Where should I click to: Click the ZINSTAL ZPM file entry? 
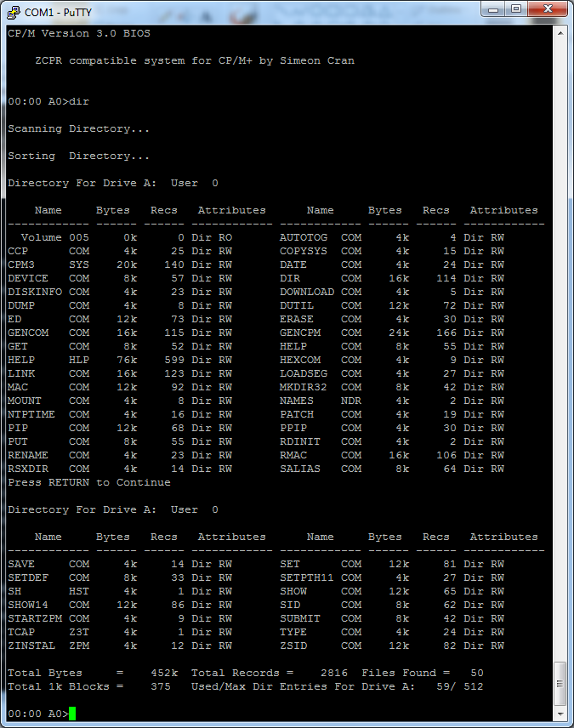pyautogui.click(x=48, y=646)
